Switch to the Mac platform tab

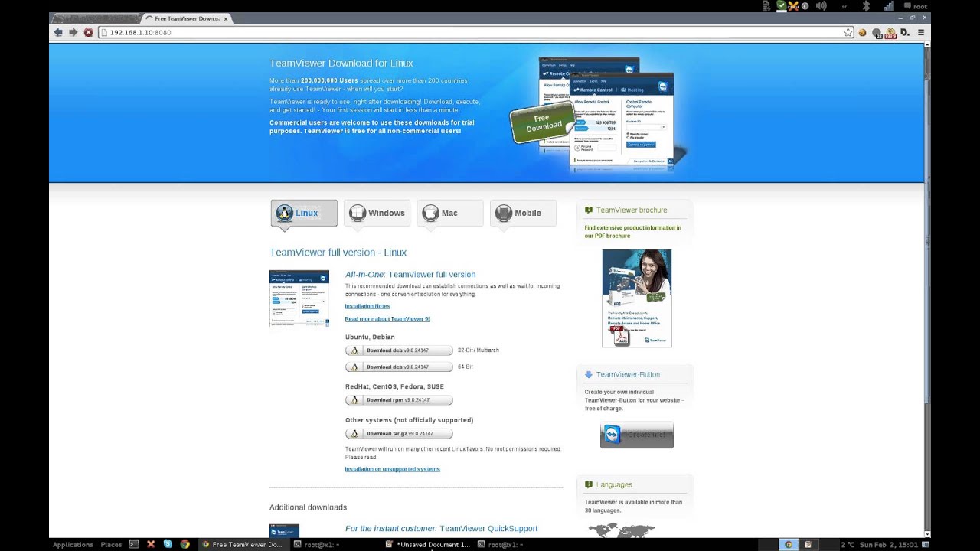pos(450,213)
